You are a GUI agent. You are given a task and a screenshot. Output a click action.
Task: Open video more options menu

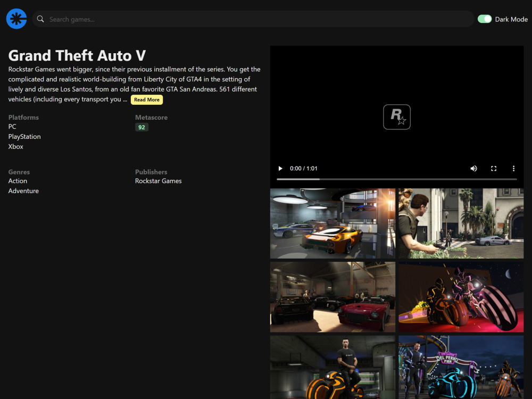pyautogui.click(x=513, y=168)
